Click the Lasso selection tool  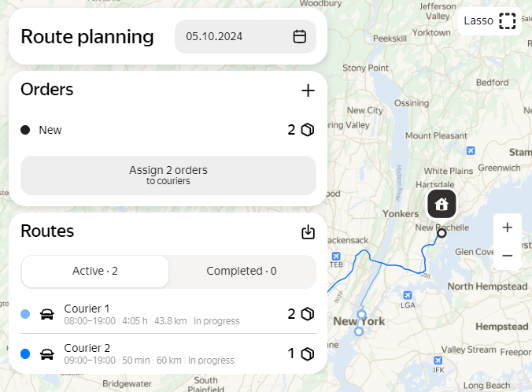coord(490,20)
